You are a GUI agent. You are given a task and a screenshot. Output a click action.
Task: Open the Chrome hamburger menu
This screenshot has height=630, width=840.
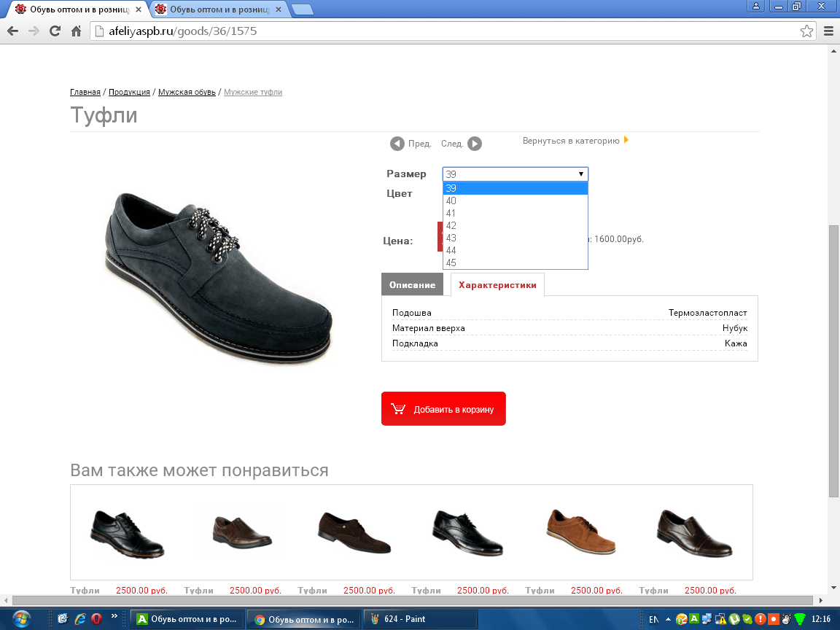(x=828, y=31)
